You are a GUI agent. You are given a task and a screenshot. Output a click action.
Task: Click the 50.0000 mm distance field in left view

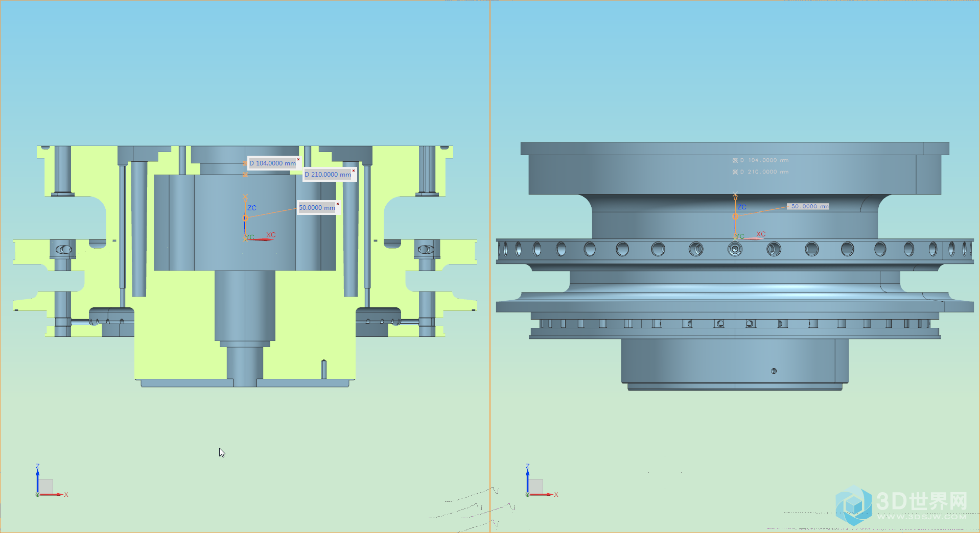(317, 208)
